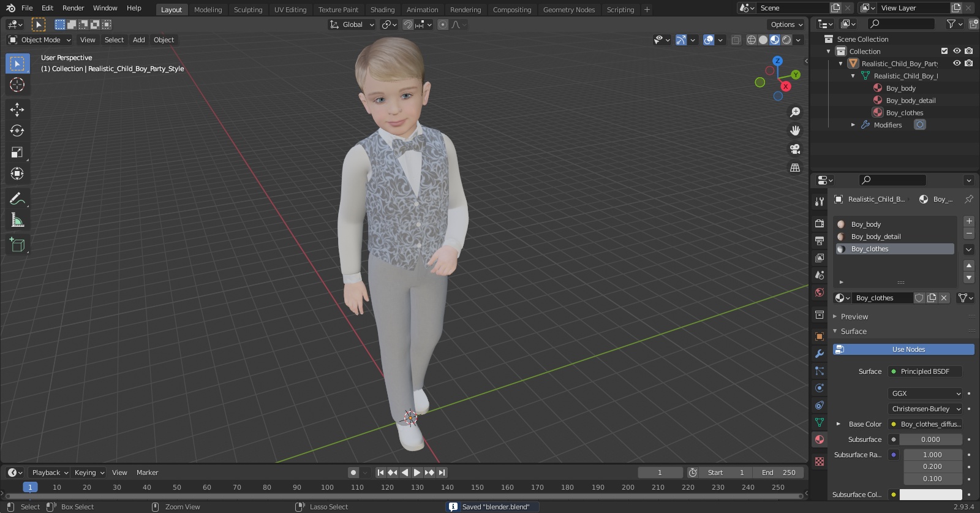Select the Annotate tool

[17, 199]
